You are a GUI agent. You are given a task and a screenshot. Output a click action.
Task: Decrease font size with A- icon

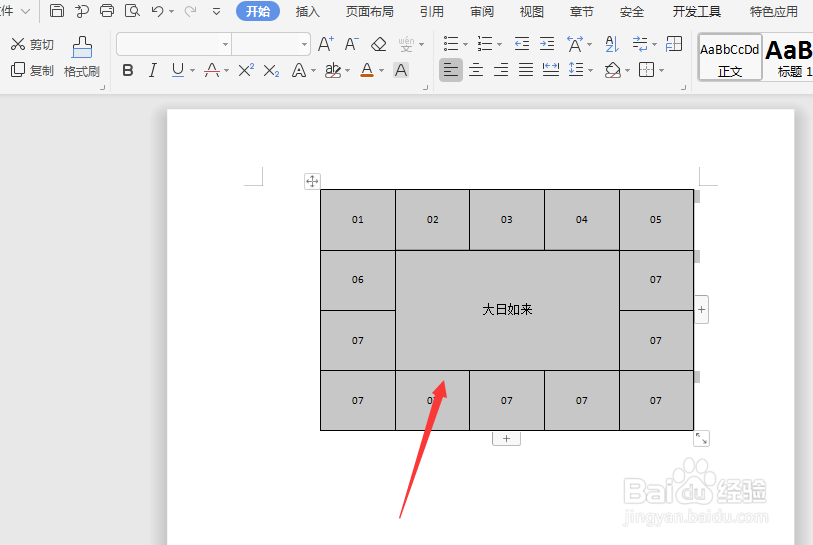[352, 45]
